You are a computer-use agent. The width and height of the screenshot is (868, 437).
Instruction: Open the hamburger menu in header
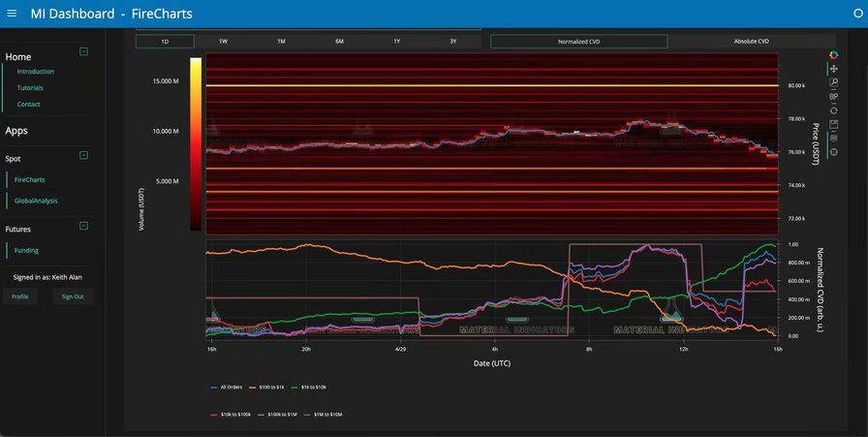tap(12, 14)
